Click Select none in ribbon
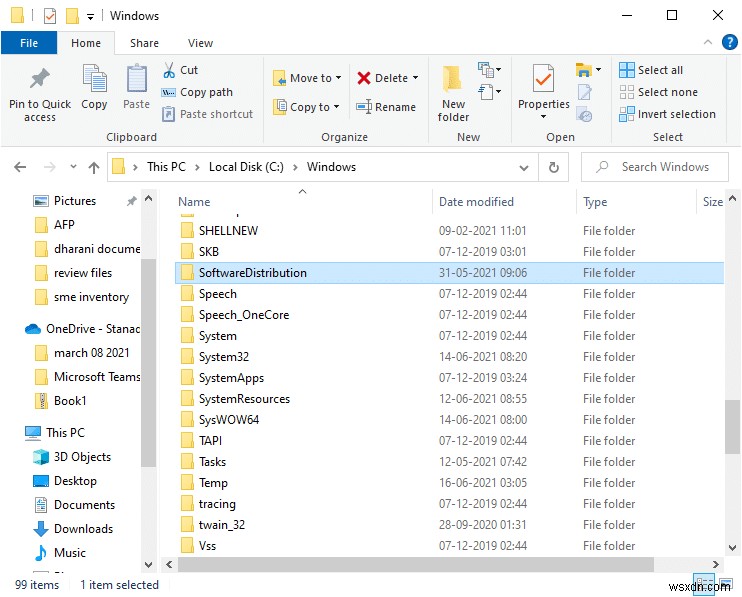Image resolution: width=742 pixels, height=597 pixels. click(658, 92)
